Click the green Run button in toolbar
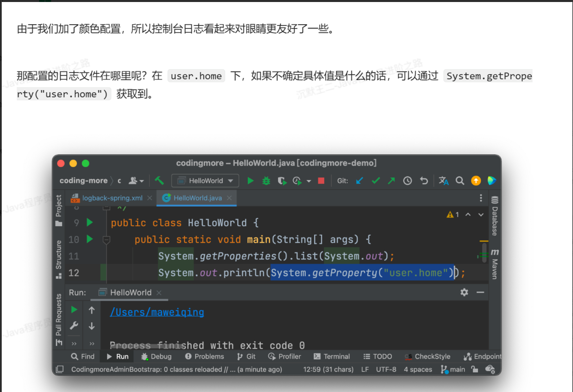This screenshot has height=392, width=573. (251, 181)
